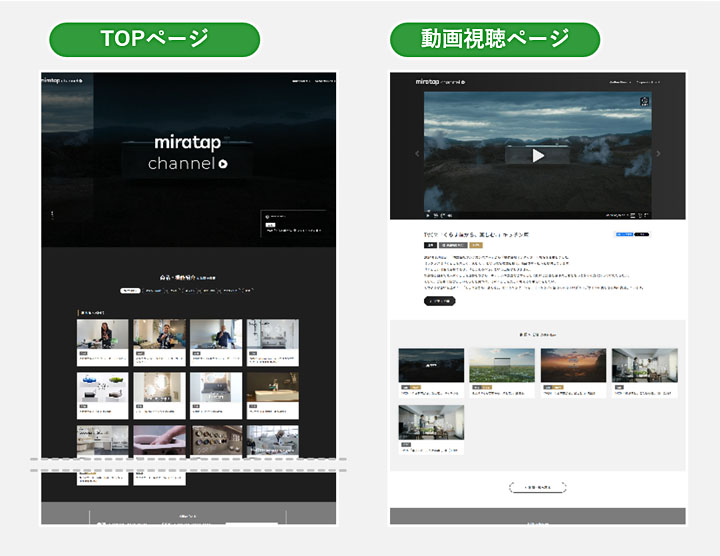Viewport: 720px width, 556px height.
Task: Click the share icon at the video's top-right corner
Action: 643,100
